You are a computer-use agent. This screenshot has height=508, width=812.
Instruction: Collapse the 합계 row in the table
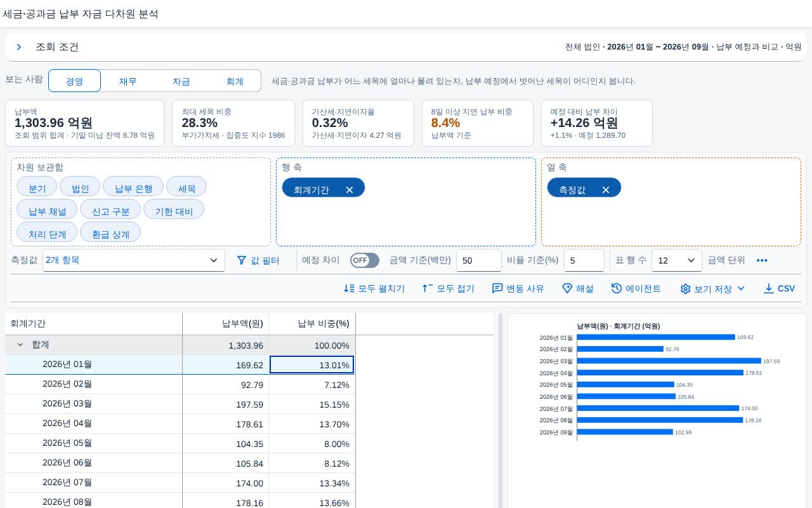(20, 345)
